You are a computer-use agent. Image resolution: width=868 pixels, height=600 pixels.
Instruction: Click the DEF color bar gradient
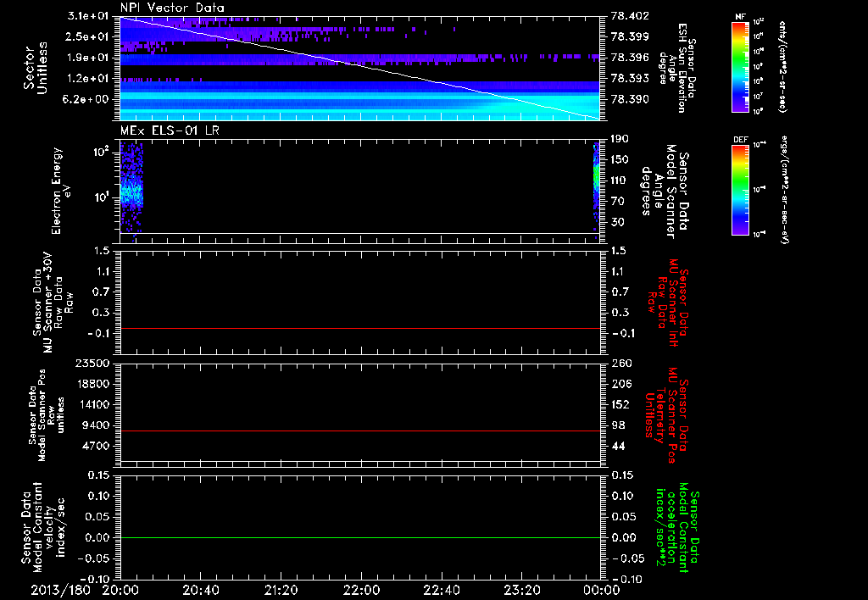[x=740, y=190]
